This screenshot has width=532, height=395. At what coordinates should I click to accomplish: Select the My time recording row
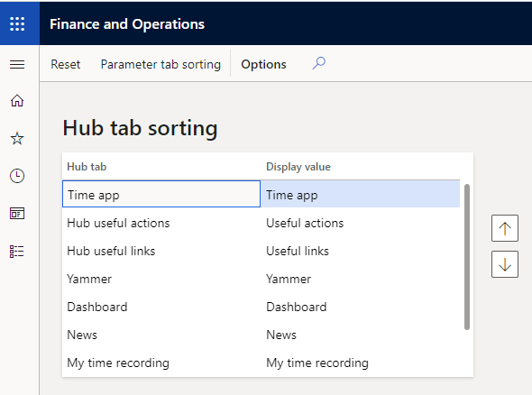(x=261, y=363)
